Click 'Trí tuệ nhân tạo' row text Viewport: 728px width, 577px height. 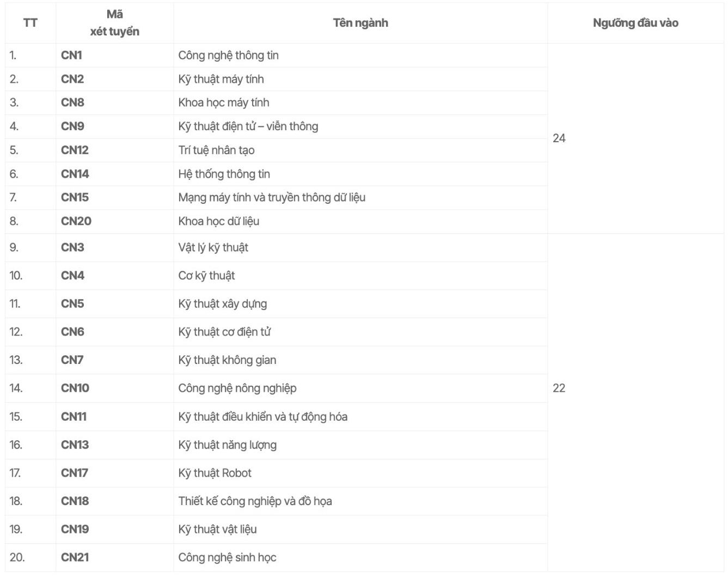(216, 150)
